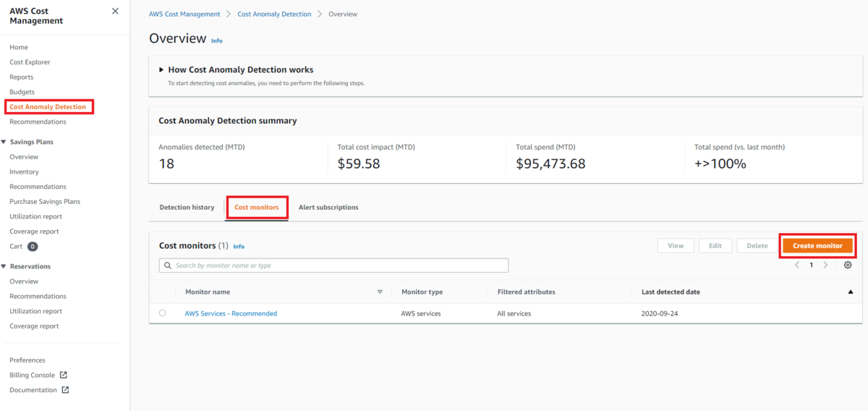The image size is (868, 411).
Task: Click Anomalies detected value 18
Action: [166, 164]
